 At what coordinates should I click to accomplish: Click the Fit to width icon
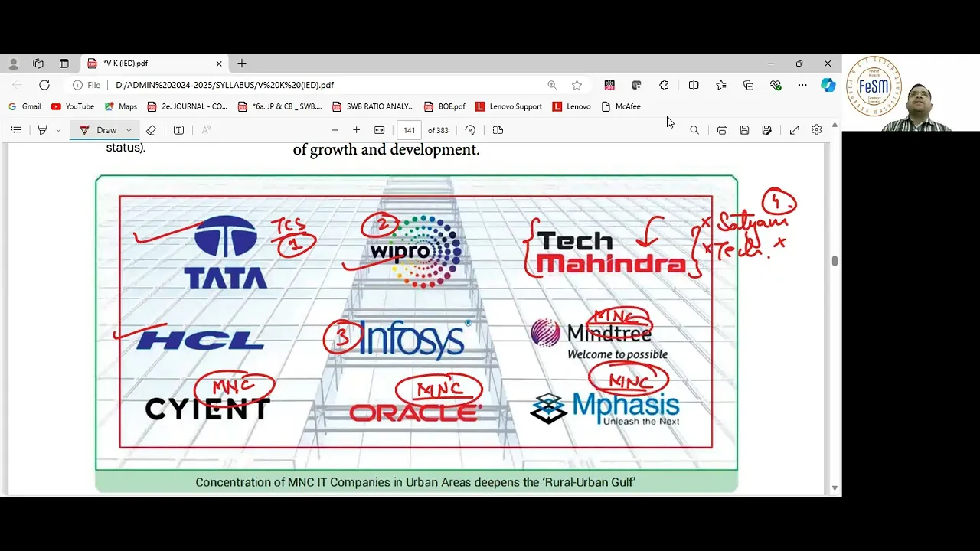[x=379, y=130]
